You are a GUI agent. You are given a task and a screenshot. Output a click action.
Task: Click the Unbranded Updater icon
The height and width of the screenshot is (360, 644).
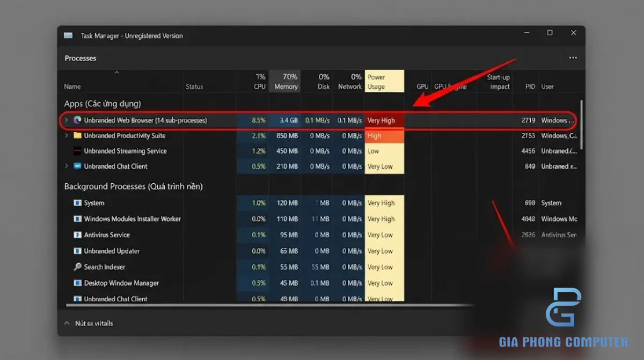tap(77, 251)
